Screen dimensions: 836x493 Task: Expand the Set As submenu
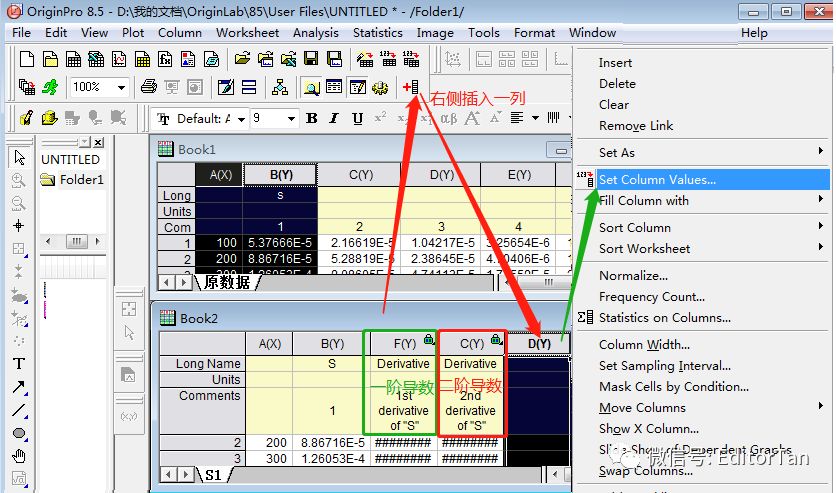tap(821, 151)
